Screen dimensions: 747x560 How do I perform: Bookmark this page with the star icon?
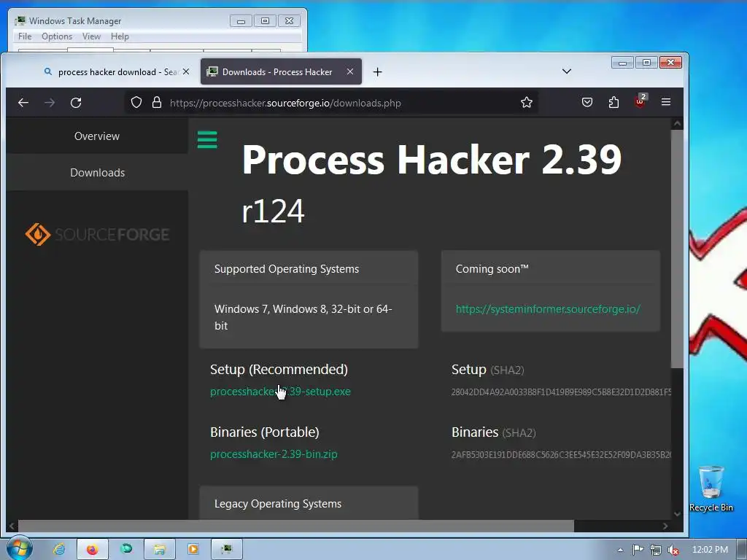527,102
